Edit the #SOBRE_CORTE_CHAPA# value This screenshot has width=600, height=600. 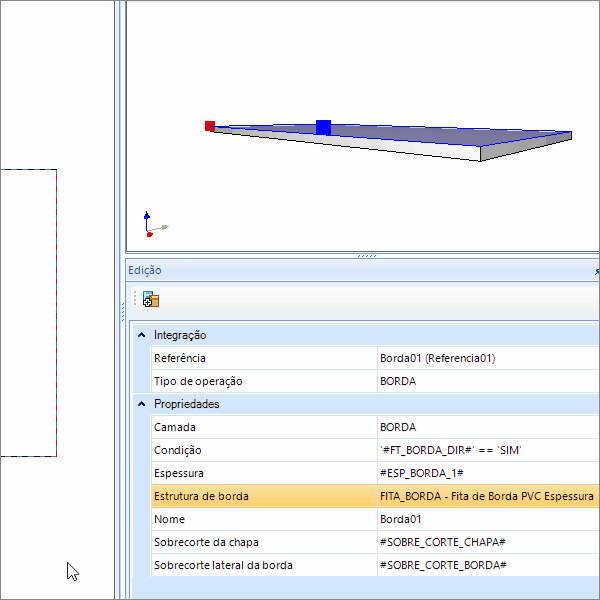(442, 542)
